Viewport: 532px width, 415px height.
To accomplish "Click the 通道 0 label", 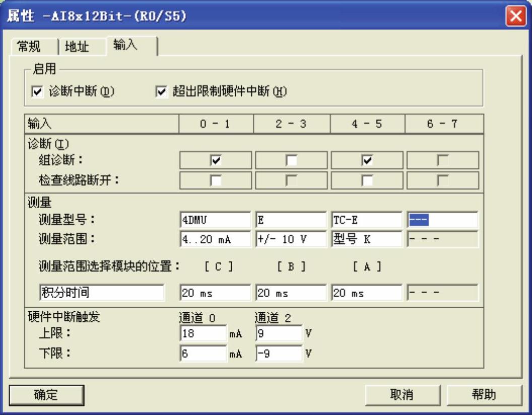I will pyautogui.click(x=197, y=318).
